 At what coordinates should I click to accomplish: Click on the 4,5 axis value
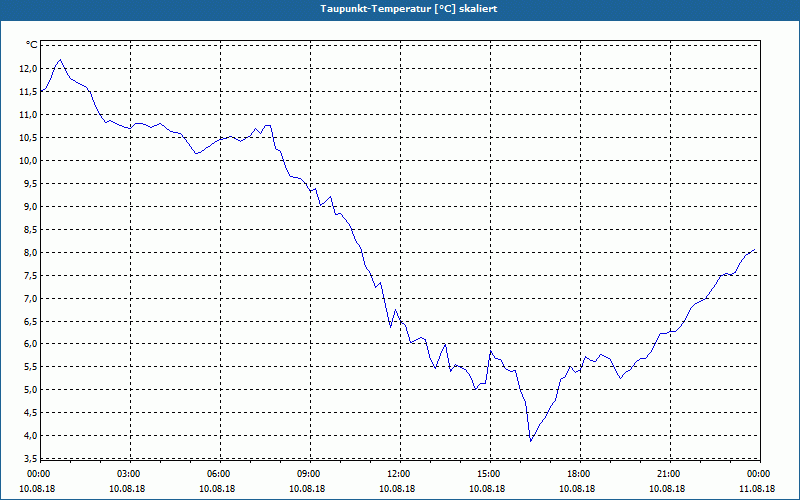(30, 413)
